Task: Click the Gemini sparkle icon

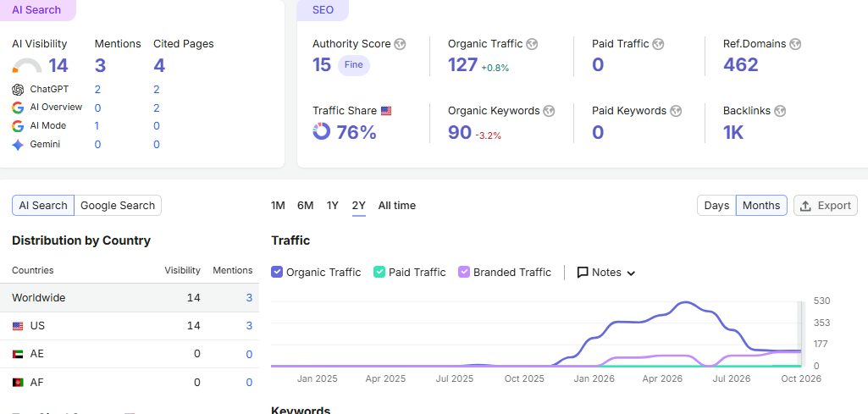Action: click(18, 145)
